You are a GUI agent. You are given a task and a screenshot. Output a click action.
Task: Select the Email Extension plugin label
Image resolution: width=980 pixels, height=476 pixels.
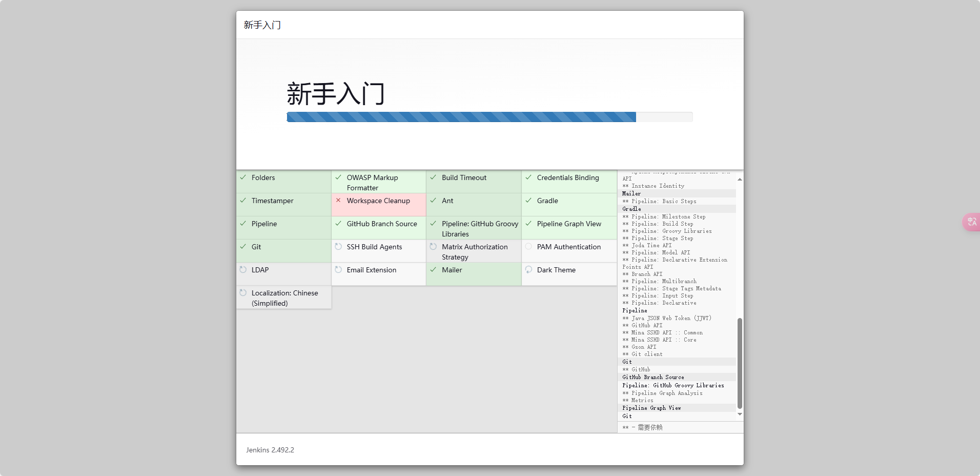pos(372,270)
